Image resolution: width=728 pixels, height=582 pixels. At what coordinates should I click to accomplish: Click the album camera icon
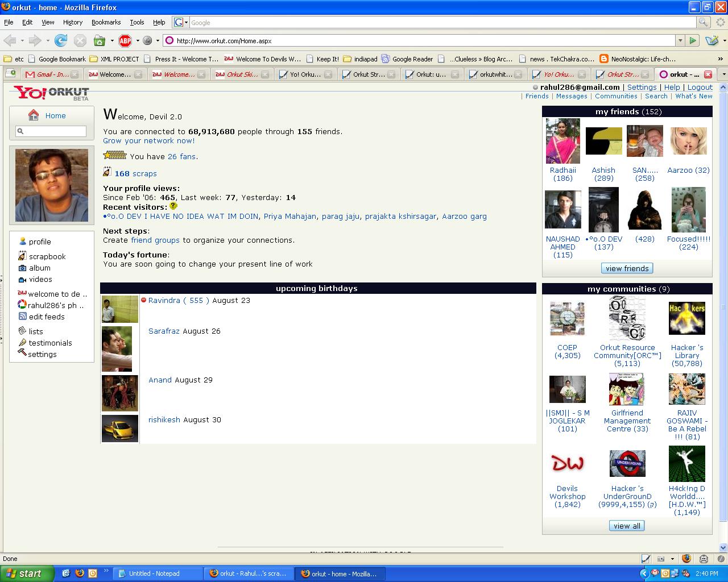[x=22, y=268]
